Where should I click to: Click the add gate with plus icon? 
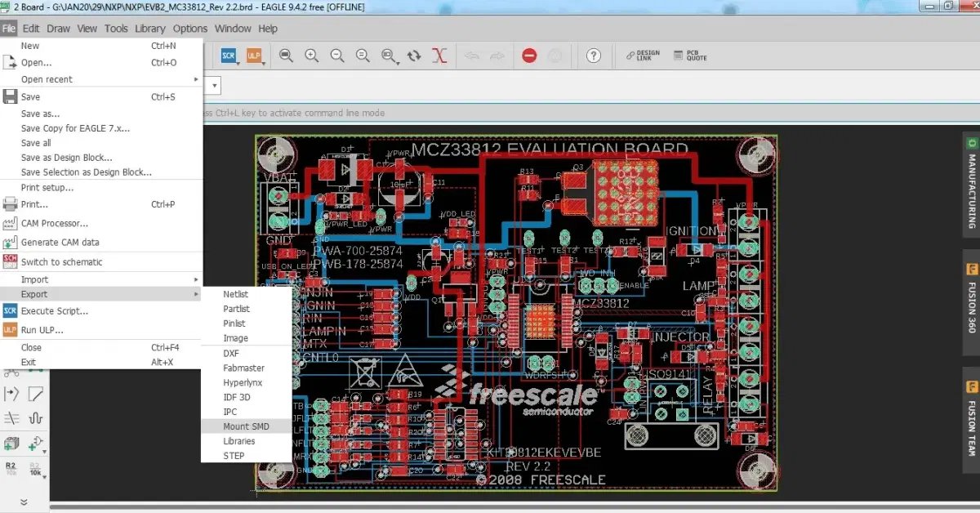click(x=37, y=444)
